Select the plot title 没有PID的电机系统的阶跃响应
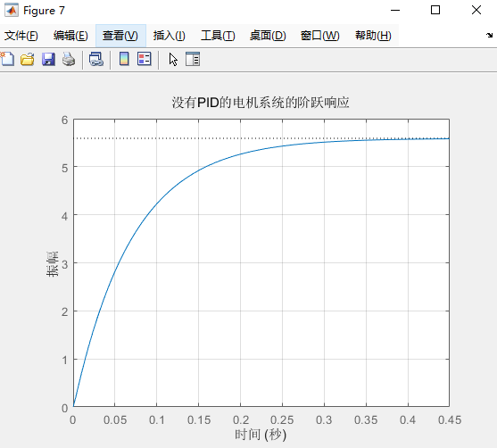The height and width of the screenshot is (448, 497). tap(261, 103)
